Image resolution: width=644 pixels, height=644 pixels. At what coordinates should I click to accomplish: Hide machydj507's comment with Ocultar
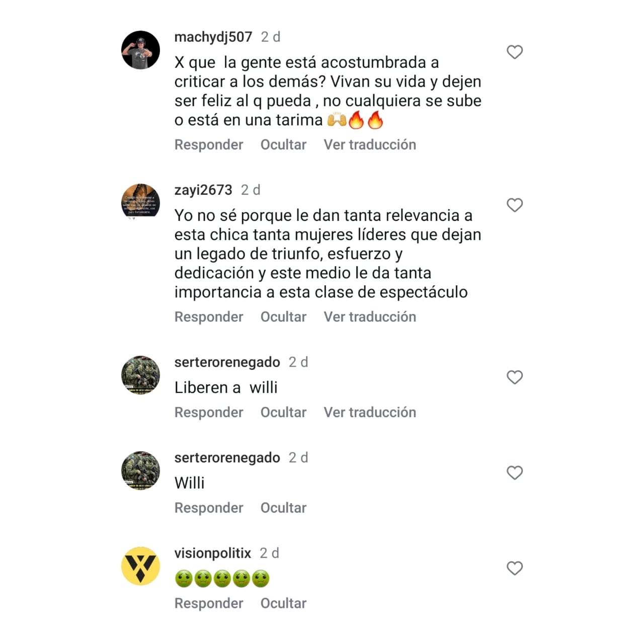283,145
